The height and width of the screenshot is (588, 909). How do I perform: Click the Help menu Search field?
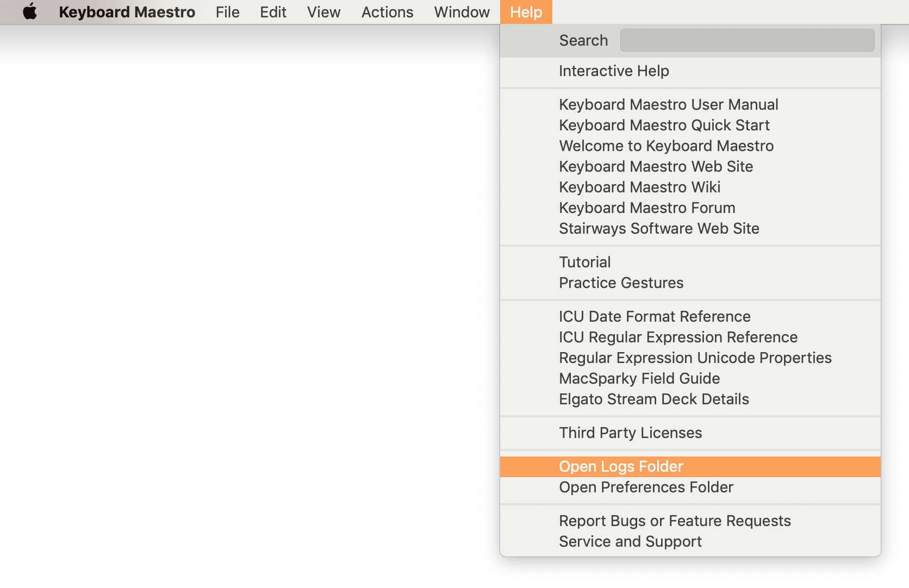[x=747, y=40]
